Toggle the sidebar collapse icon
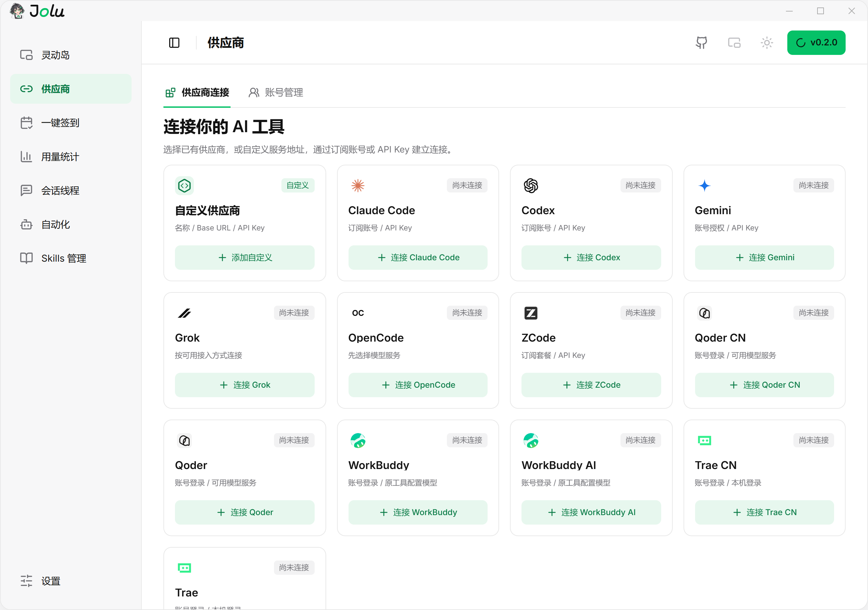 174,43
